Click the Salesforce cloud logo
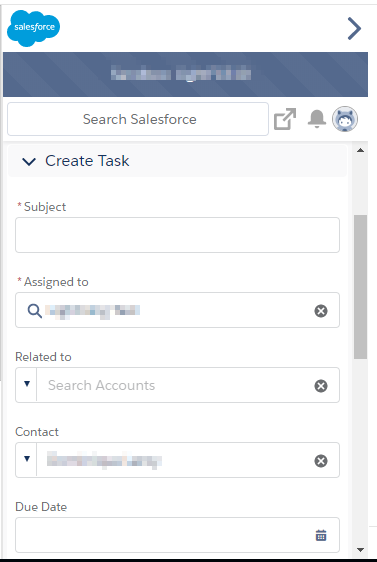The height and width of the screenshot is (562, 377). 33,28
